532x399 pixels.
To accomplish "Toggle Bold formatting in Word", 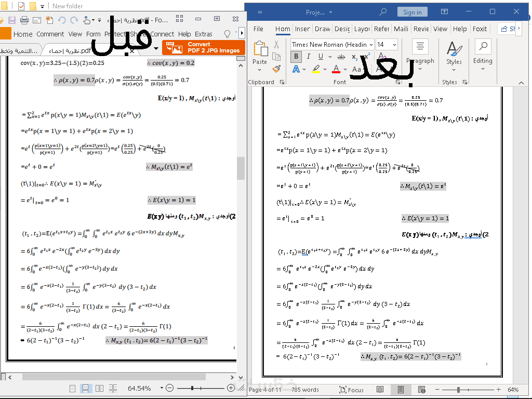I will point(296,57).
